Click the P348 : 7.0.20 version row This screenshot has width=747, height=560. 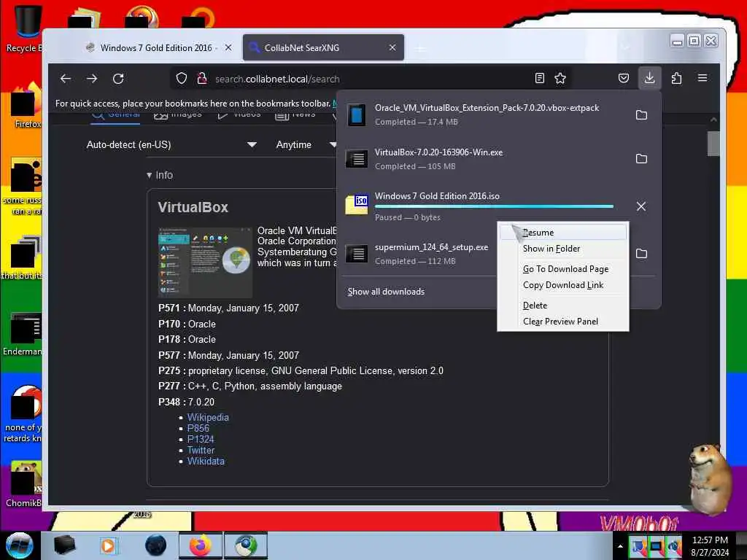(x=186, y=402)
